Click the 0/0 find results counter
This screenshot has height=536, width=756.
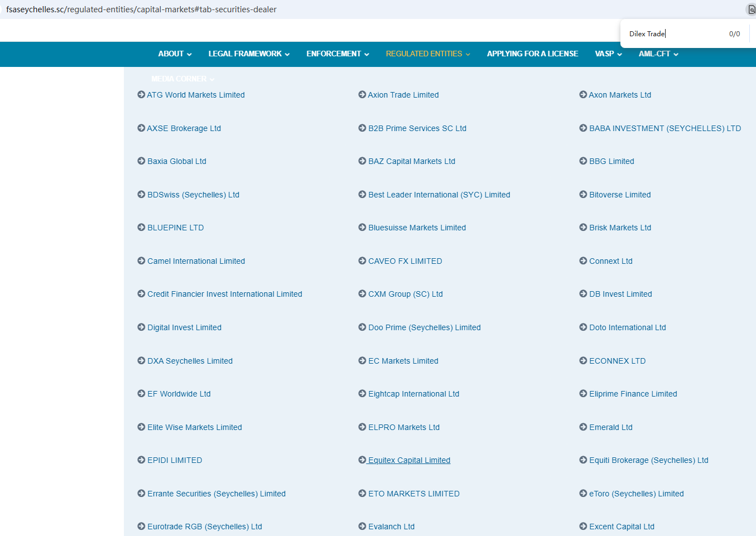(734, 34)
